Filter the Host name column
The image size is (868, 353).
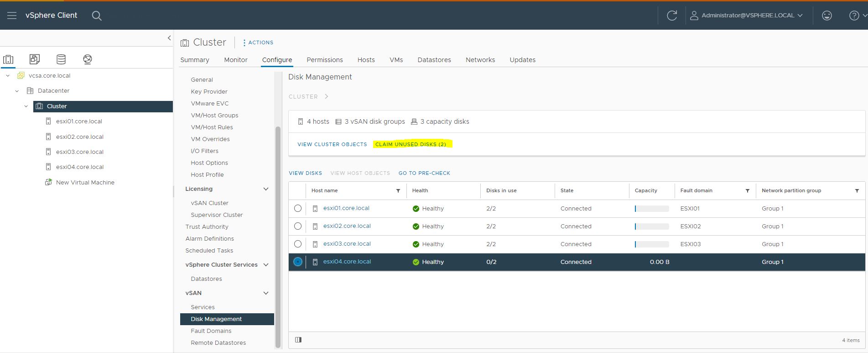(398, 191)
